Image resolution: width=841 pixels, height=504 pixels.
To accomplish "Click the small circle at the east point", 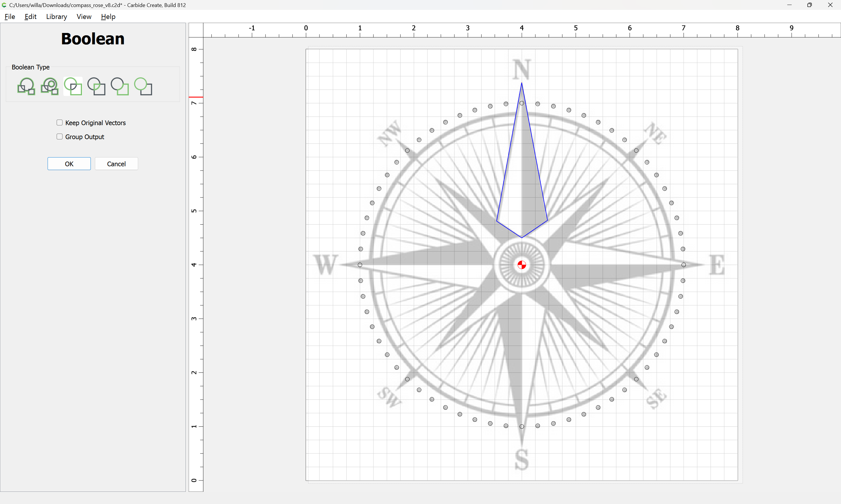I will (683, 265).
